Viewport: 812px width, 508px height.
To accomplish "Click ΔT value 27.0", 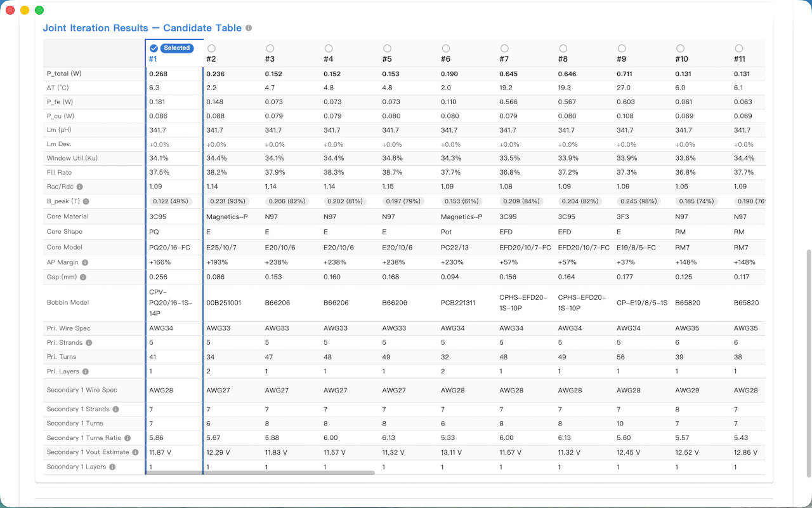I will click(623, 88).
